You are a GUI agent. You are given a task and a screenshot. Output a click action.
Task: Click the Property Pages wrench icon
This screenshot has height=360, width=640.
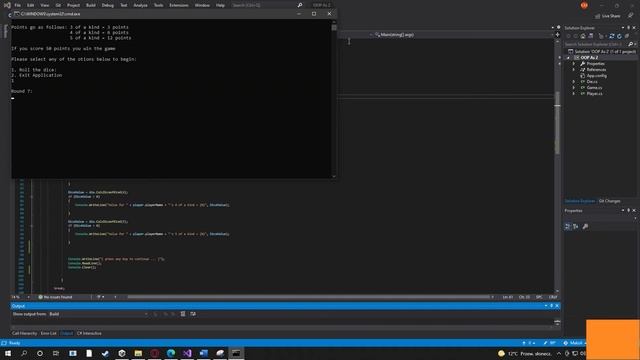point(585,227)
